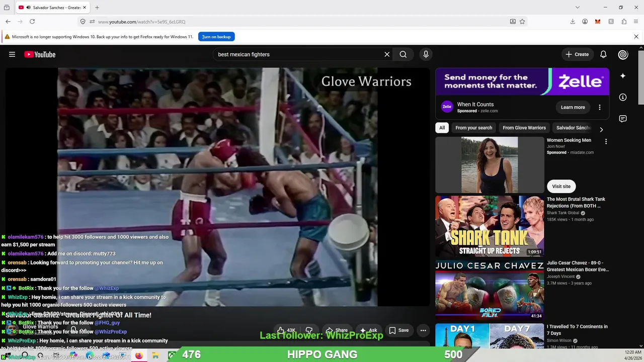Image resolution: width=644 pixels, height=362 pixels.
Task: Mute the tab via speaker icon
Action: coord(28,8)
